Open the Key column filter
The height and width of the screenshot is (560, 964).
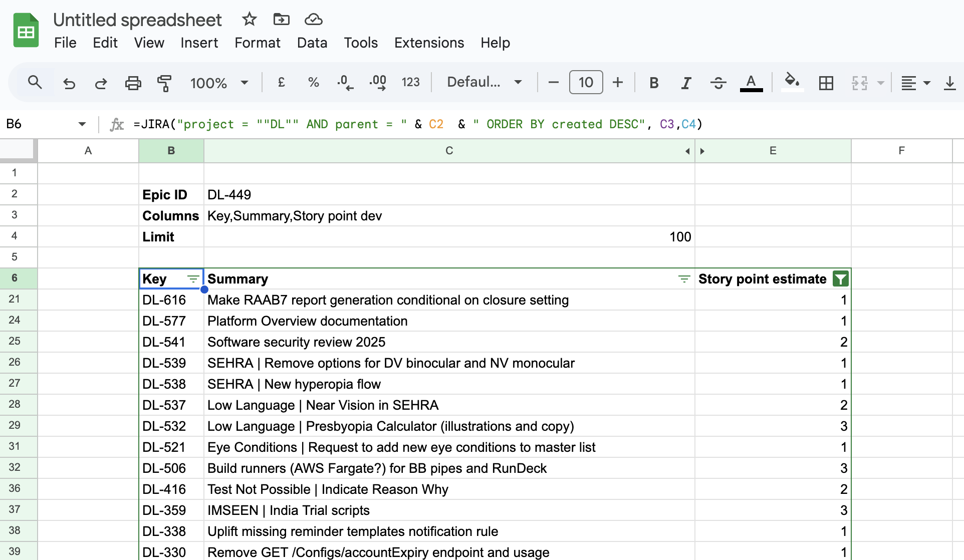click(193, 279)
